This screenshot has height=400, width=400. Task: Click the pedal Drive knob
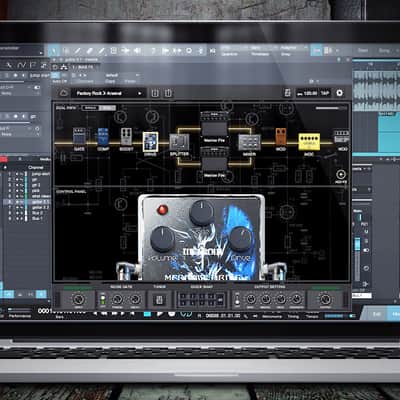coord(240,239)
